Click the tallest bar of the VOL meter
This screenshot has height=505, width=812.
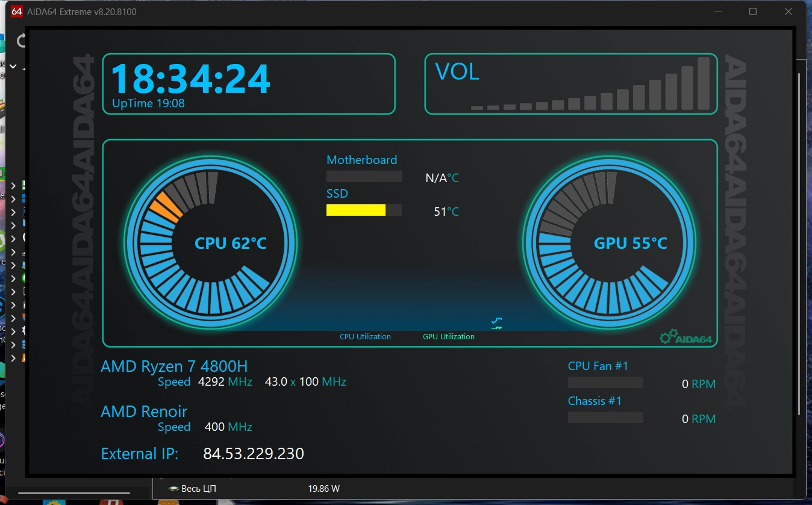tap(704, 83)
